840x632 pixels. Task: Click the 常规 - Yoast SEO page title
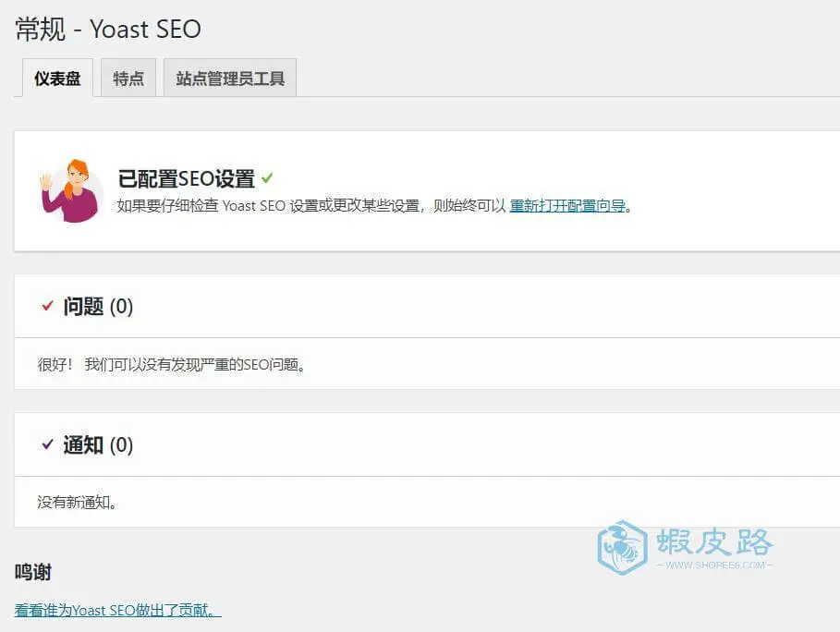[x=108, y=29]
